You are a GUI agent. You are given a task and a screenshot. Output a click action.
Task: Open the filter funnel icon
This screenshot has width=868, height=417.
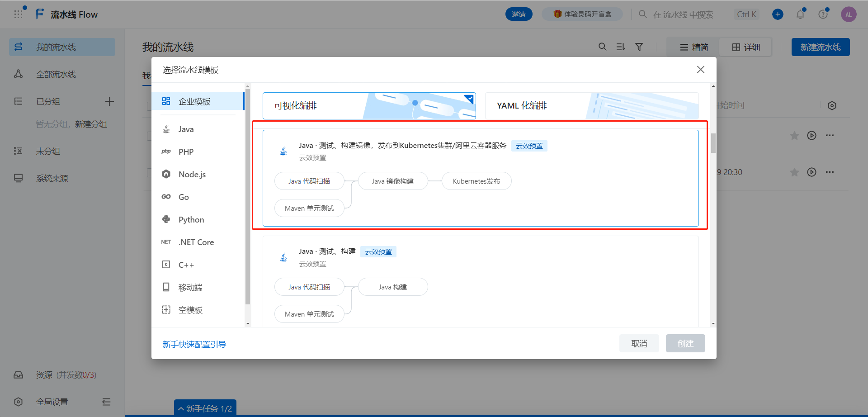[639, 47]
